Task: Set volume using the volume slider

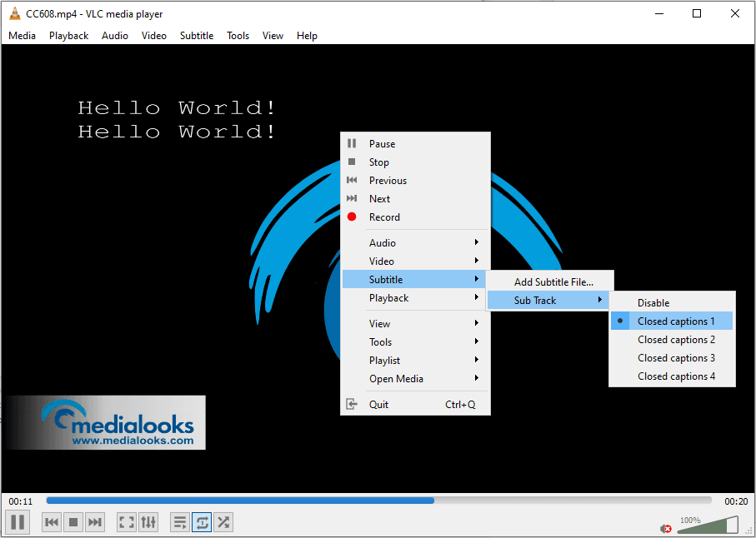Action: (708, 525)
